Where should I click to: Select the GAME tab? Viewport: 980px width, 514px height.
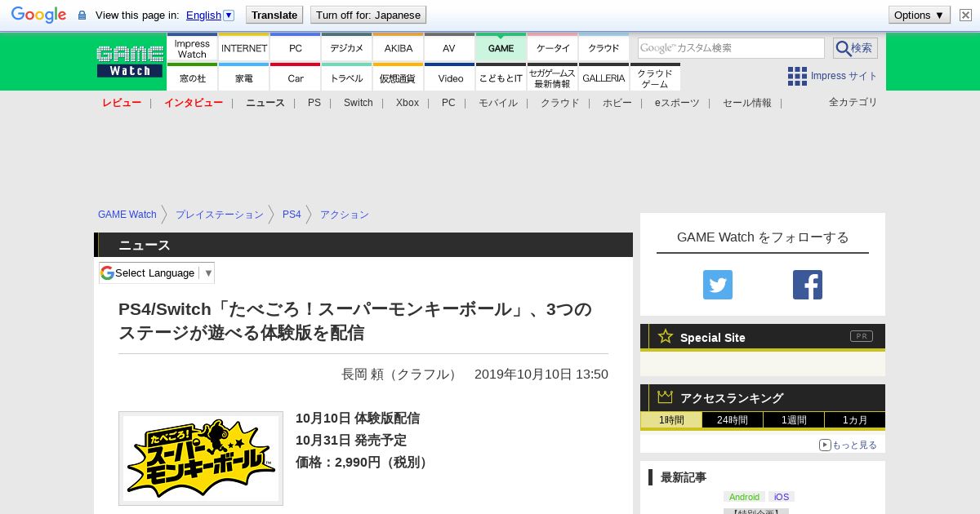point(501,48)
